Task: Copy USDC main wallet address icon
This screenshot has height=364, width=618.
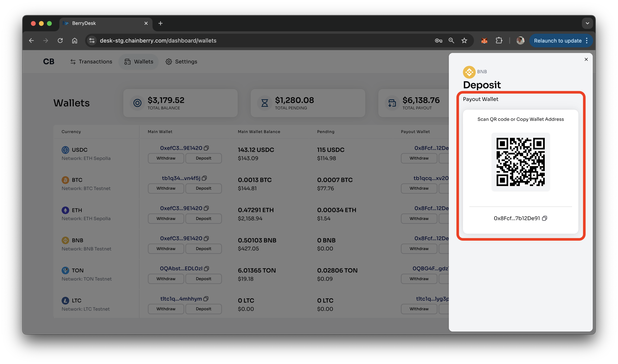Action: pos(206,148)
